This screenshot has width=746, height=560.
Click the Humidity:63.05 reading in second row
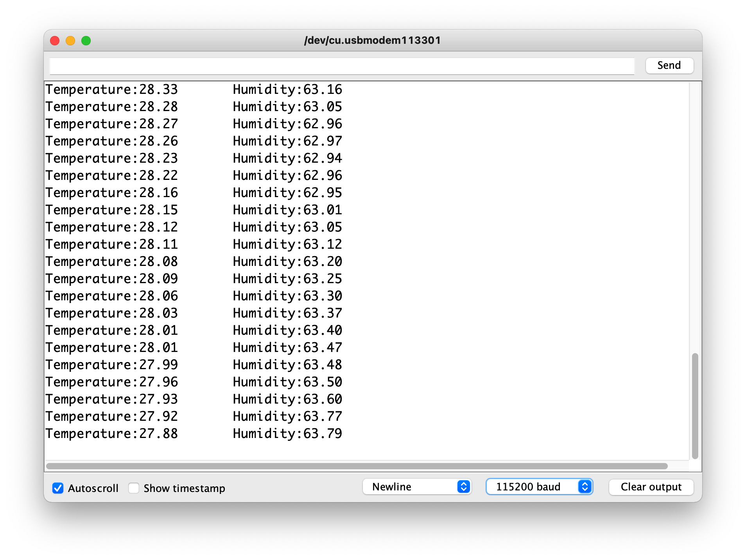click(287, 107)
